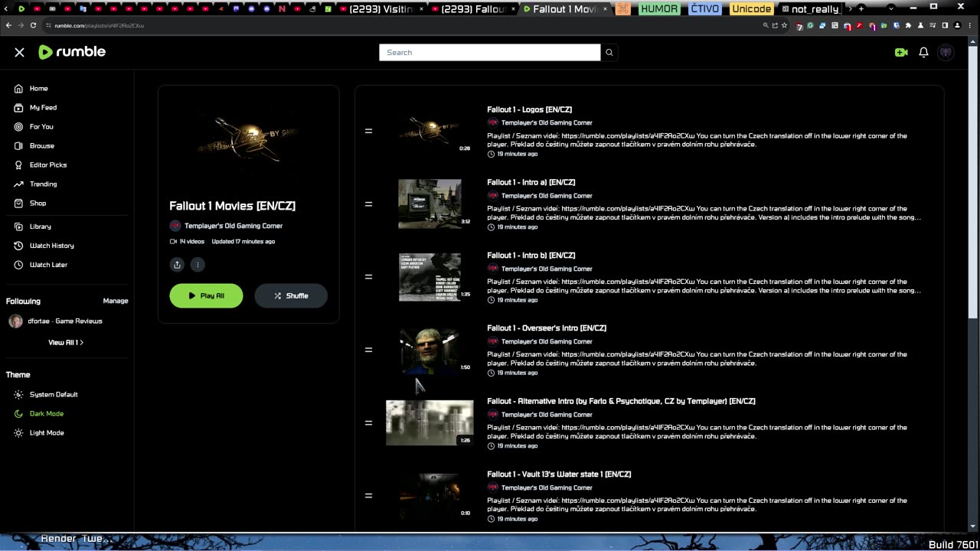Open the HUMOR tab group

coord(658,9)
